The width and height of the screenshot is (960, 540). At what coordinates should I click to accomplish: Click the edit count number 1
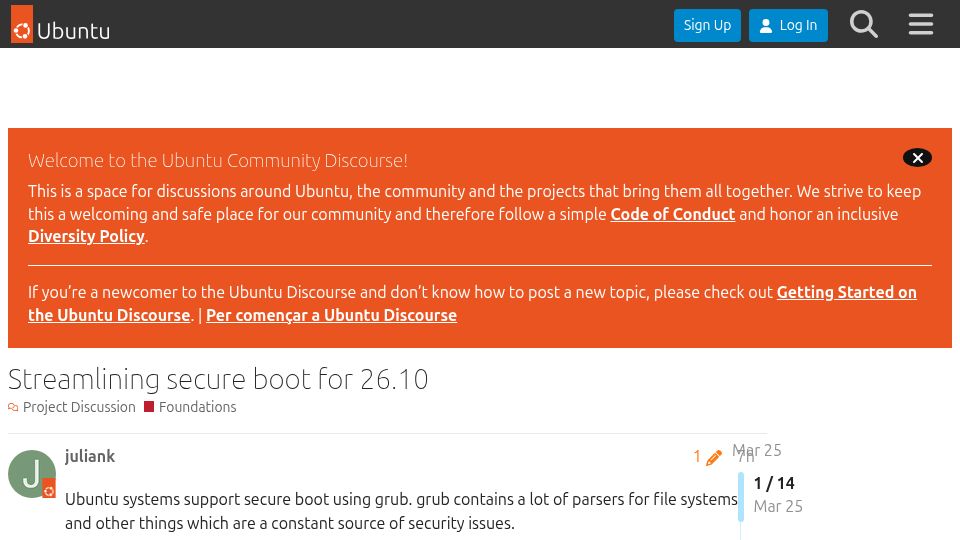[697, 457]
